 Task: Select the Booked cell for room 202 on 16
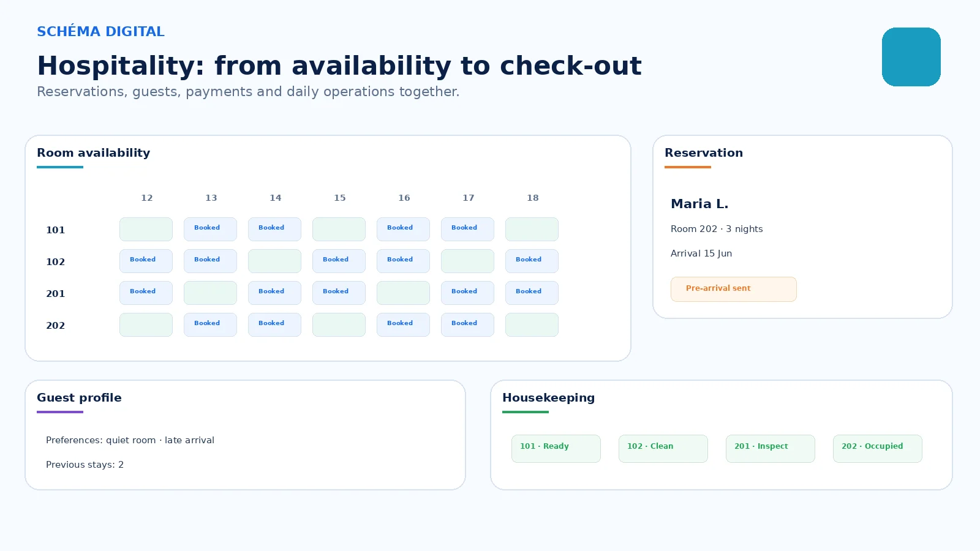tap(403, 324)
